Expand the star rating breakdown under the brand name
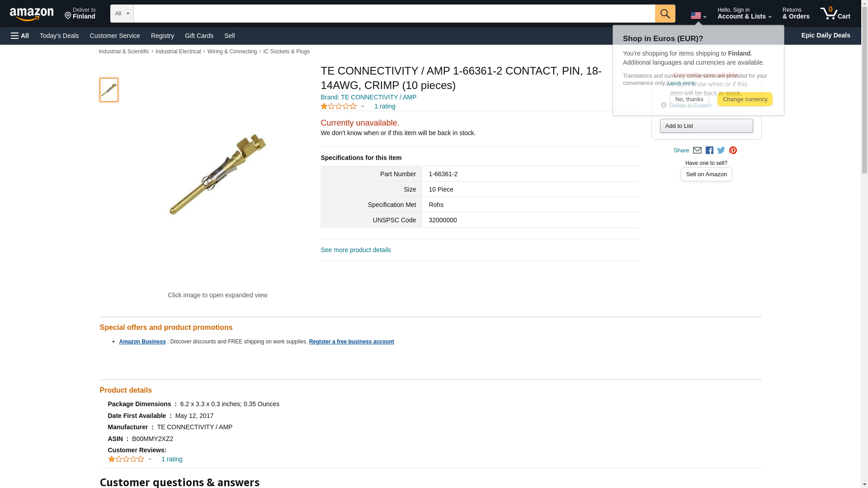 (x=343, y=106)
